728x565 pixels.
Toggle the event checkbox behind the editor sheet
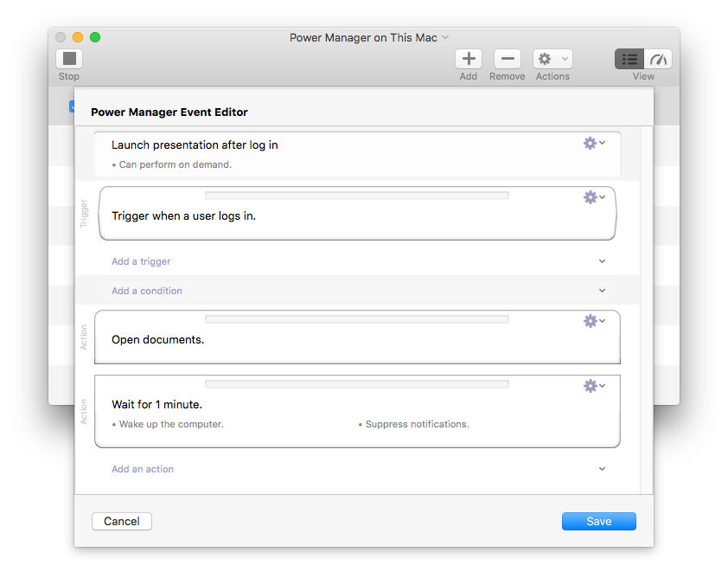[72, 106]
